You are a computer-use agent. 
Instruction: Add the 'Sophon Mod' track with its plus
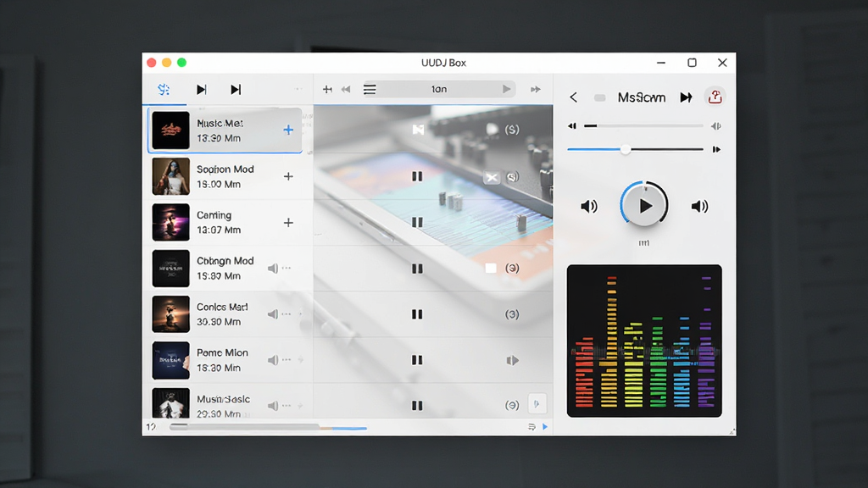click(288, 176)
